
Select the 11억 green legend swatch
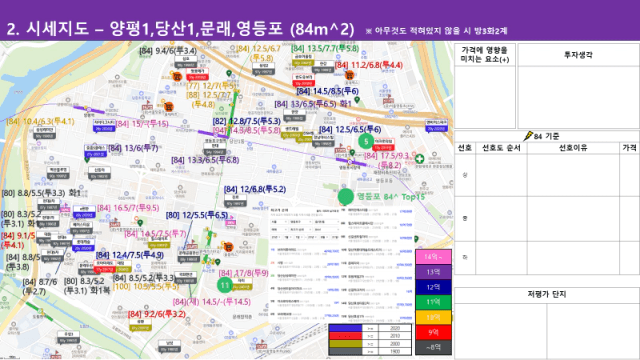coord(433,302)
